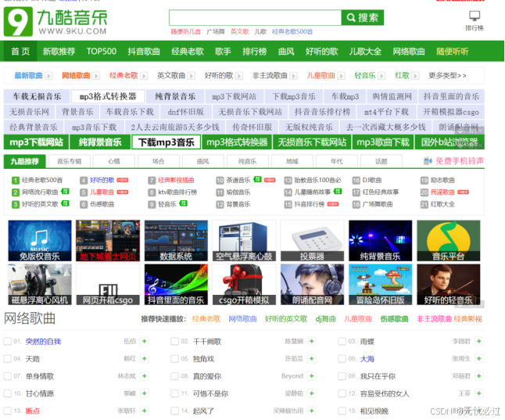Expand the arrow next to 轻音乐 category

click(x=381, y=76)
